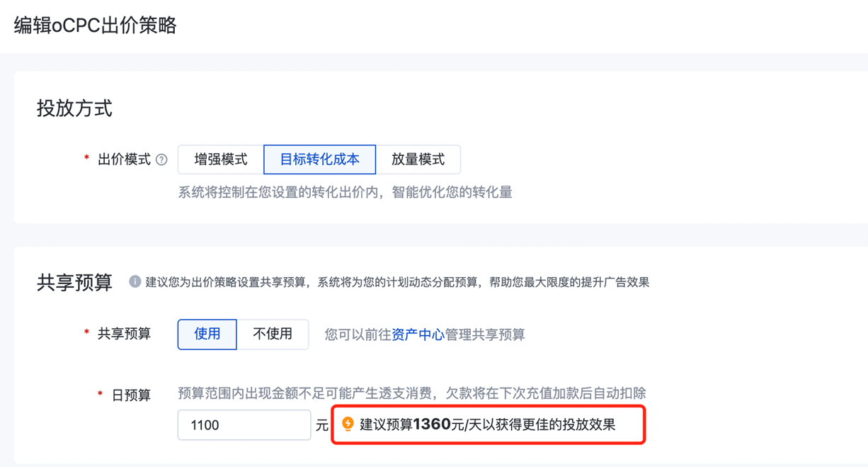Click the 日预算 input field showing 1100
868x467 pixels.
[x=244, y=425]
